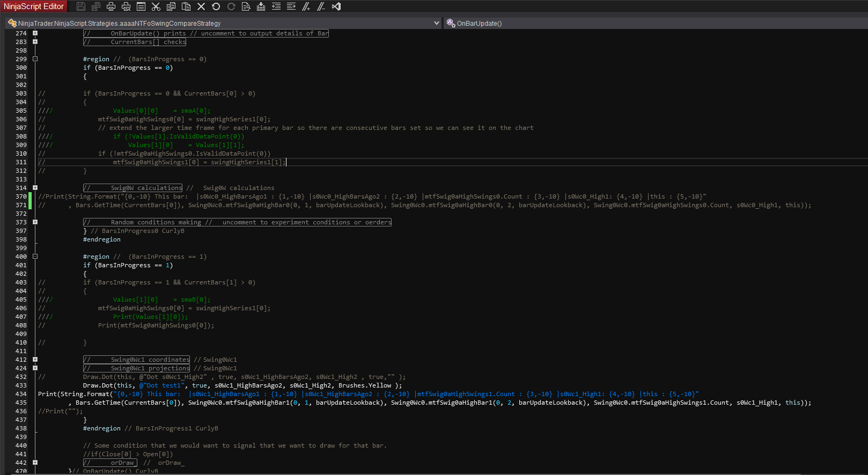Click the collapsed orDraw code box
The image size is (868, 475).
(110, 463)
